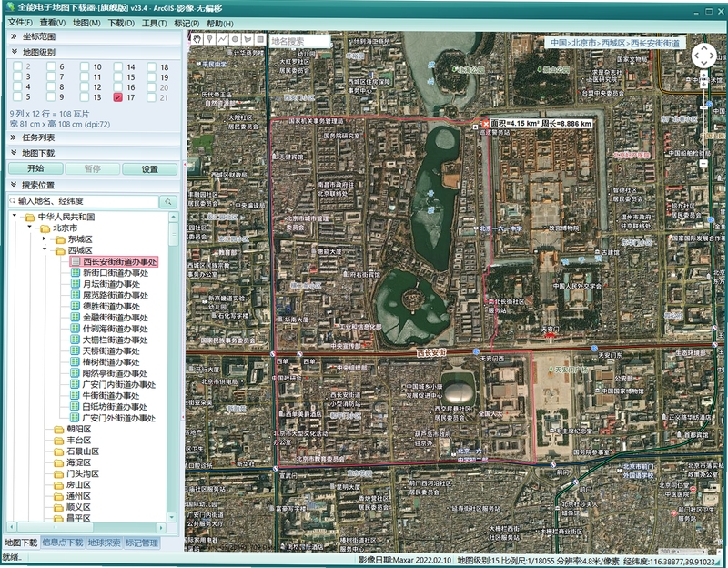Image resolution: width=728 pixels, height=568 pixels.
Task: Click the round pan direction control
Action: pos(703,56)
